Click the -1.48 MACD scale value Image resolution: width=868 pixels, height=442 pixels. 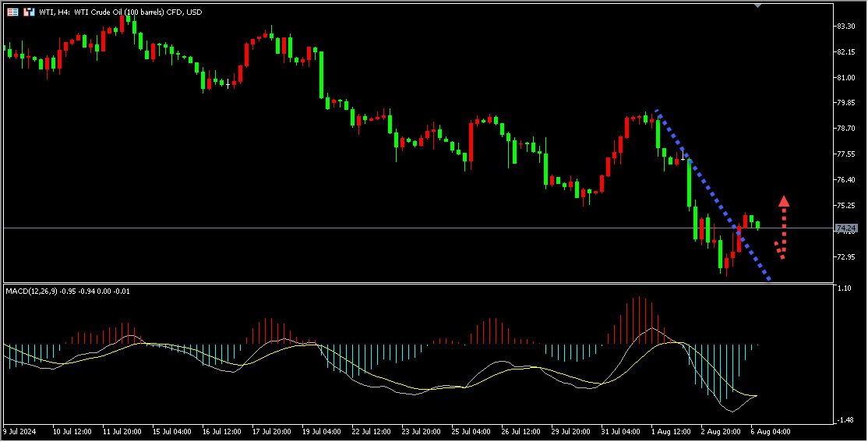tap(844, 420)
